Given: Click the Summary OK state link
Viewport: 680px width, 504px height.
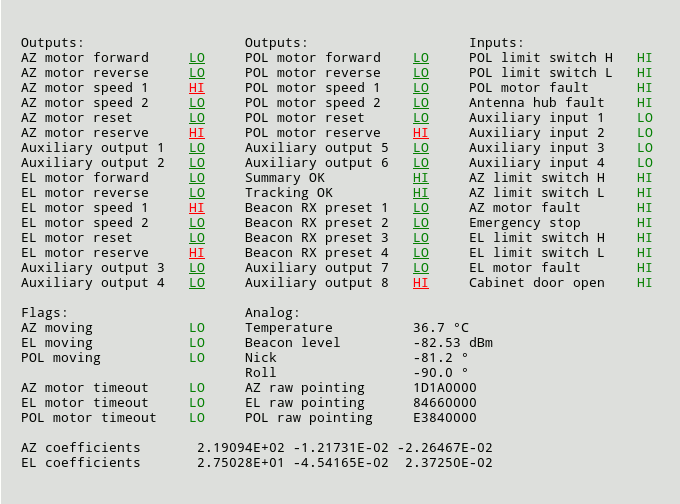Looking at the screenshot, I should pyautogui.click(x=420, y=178).
